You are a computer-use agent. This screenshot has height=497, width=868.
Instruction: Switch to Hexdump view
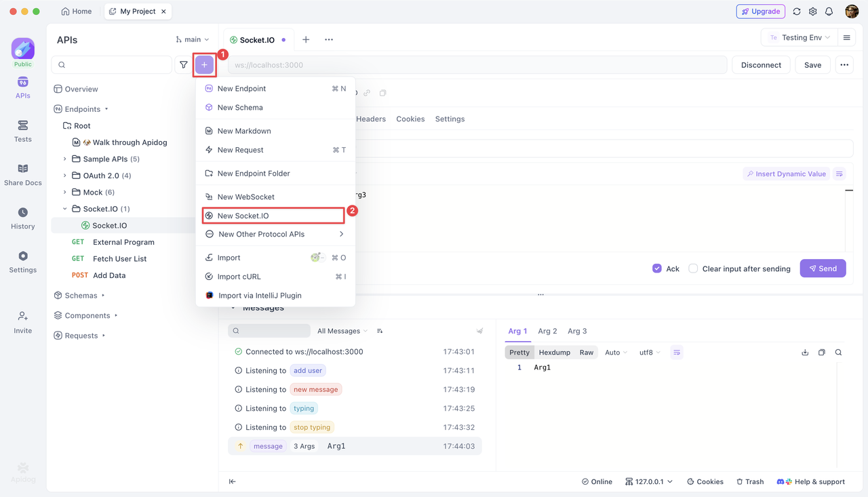[x=554, y=353]
